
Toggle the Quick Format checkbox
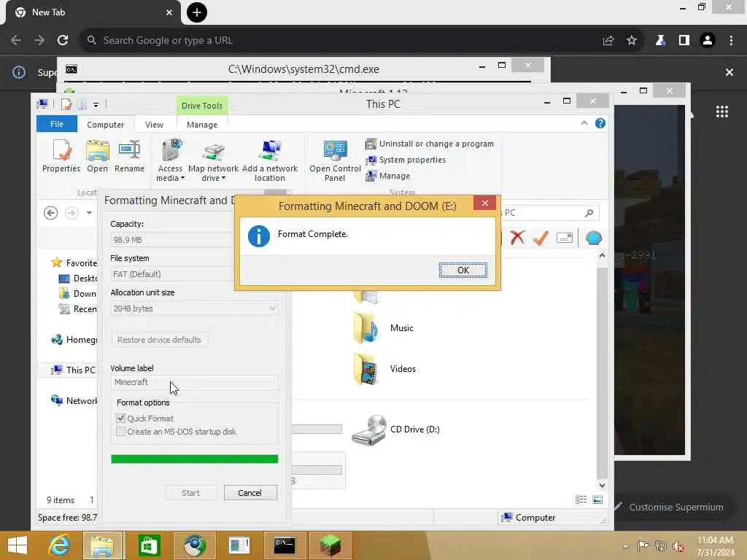[x=120, y=418]
